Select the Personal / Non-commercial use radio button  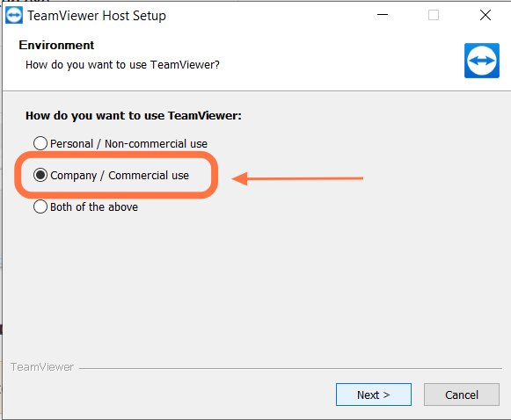(40, 143)
